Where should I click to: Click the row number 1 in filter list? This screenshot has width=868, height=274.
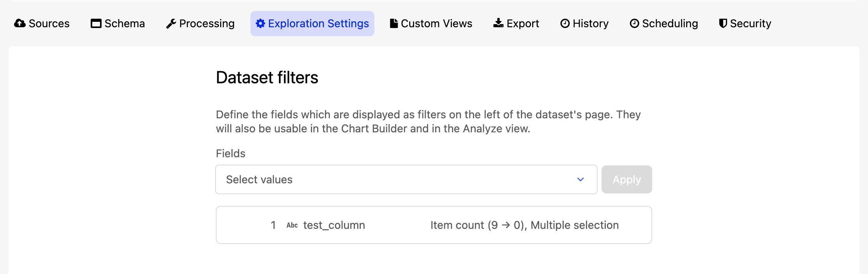click(273, 225)
